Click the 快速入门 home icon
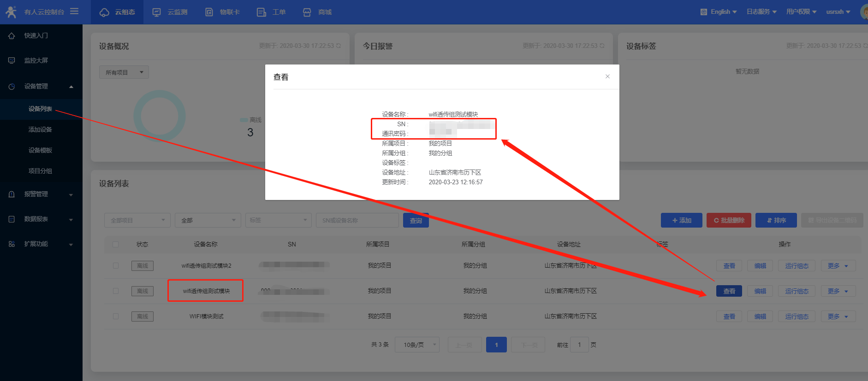The height and width of the screenshot is (381, 868). tap(12, 35)
